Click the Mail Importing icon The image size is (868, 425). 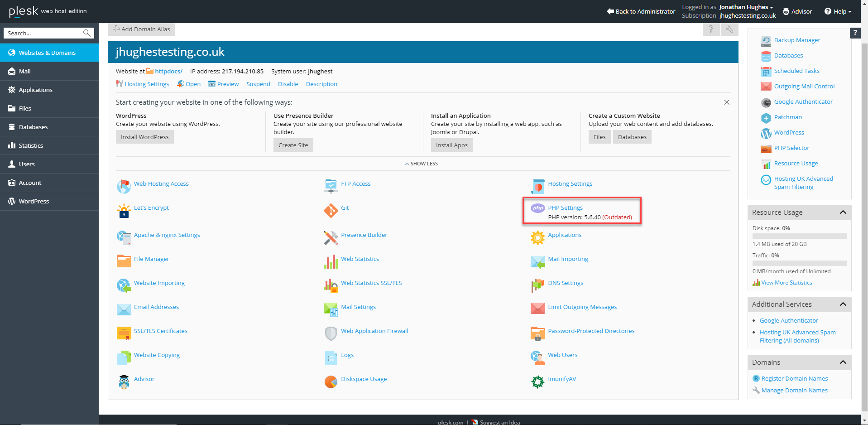(x=538, y=261)
